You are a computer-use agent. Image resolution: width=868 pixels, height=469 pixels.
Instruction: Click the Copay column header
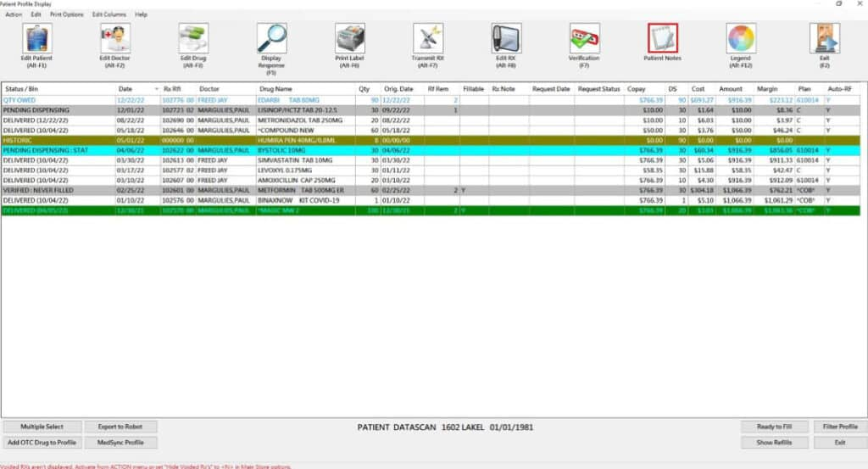[x=636, y=89]
